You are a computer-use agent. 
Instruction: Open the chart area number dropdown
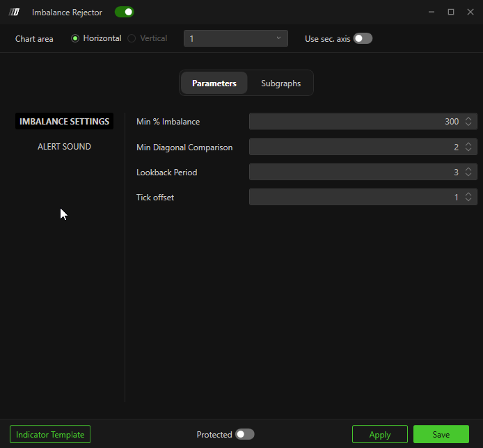click(x=235, y=38)
